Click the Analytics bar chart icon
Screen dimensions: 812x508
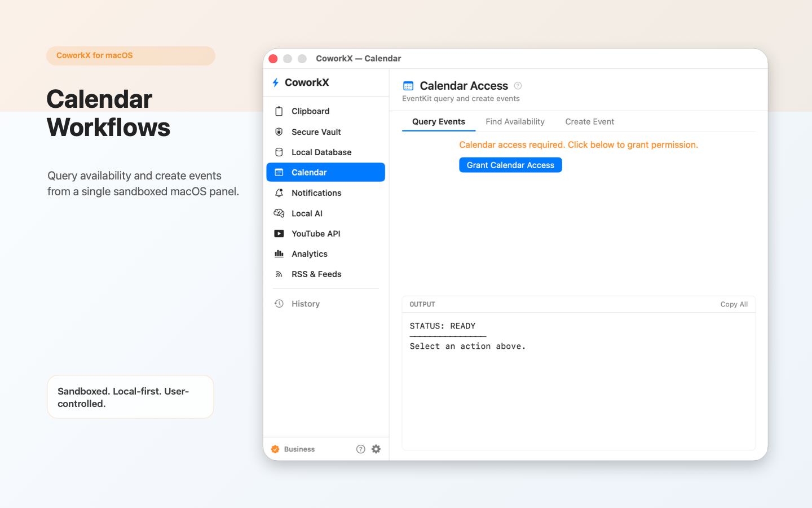(x=279, y=253)
